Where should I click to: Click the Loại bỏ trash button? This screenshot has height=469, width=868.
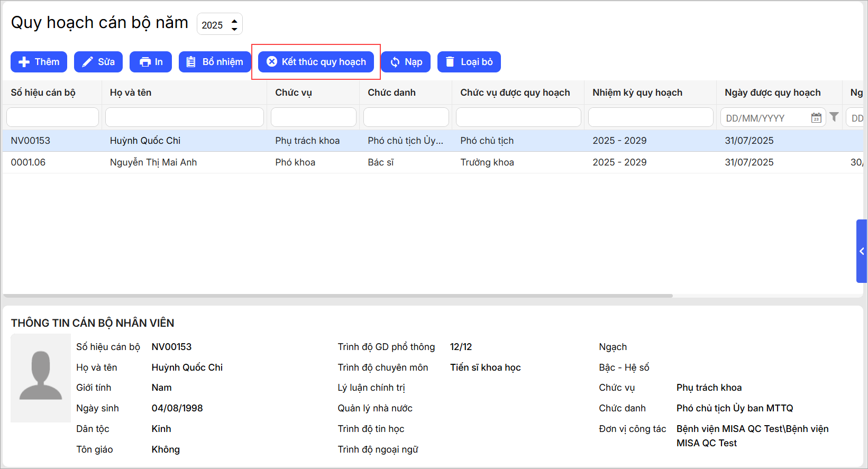[x=469, y=62]
